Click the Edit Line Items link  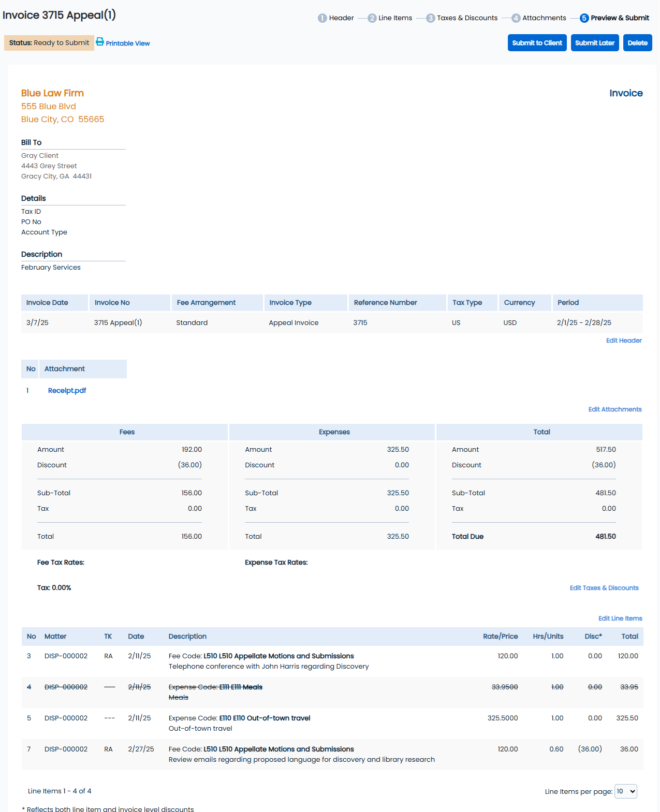pyautogui.click(x=620, y=618)
